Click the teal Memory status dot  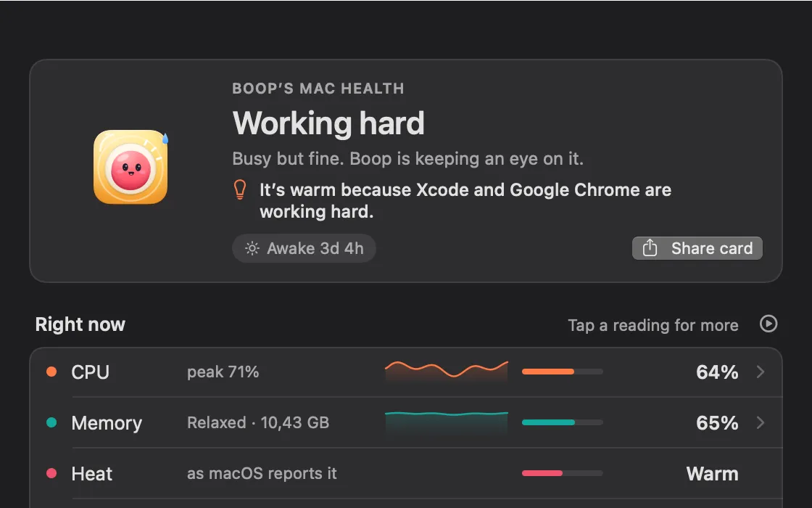pos(51,422)
